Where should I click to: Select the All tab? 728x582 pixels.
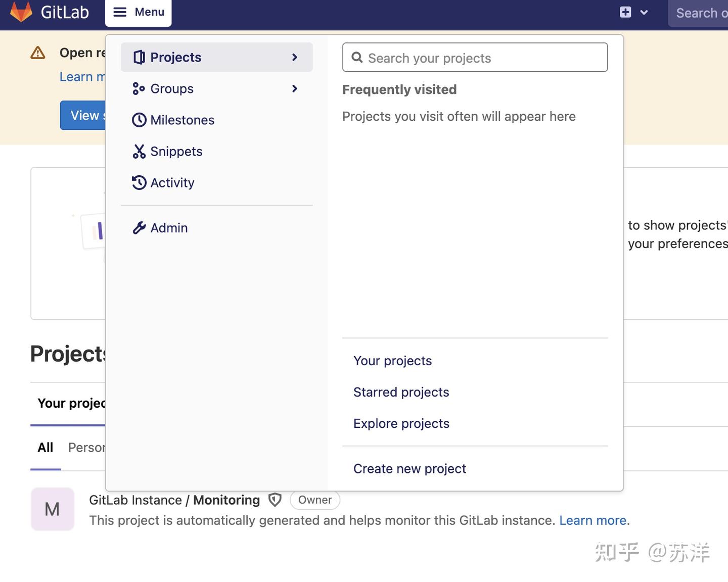pos(45,448)
